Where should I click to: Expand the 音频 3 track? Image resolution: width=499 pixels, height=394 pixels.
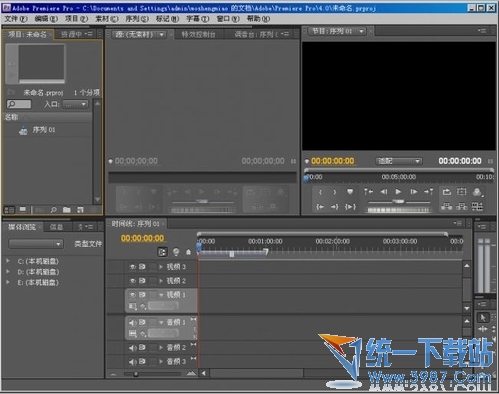[x=161, y=362]
